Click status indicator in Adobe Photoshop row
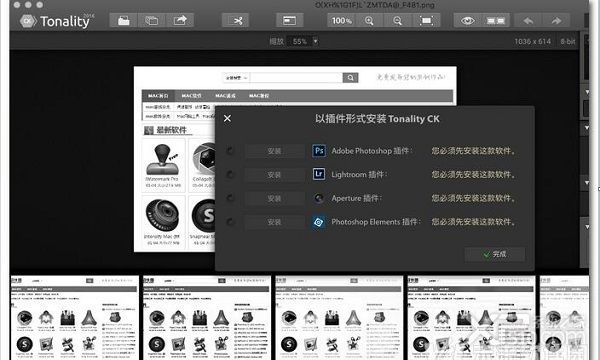Image resolution: width=600 pixels, height=360 pixels. 230,151
